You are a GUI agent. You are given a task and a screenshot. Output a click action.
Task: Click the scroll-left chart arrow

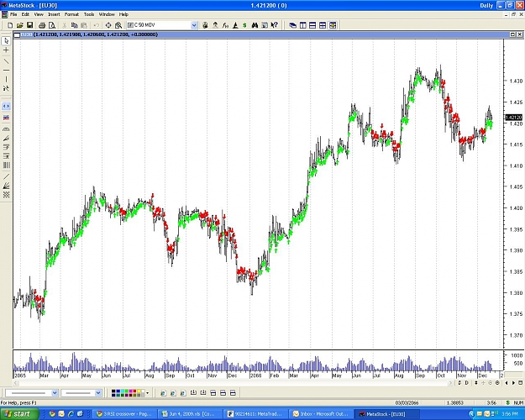coord(506,383)
